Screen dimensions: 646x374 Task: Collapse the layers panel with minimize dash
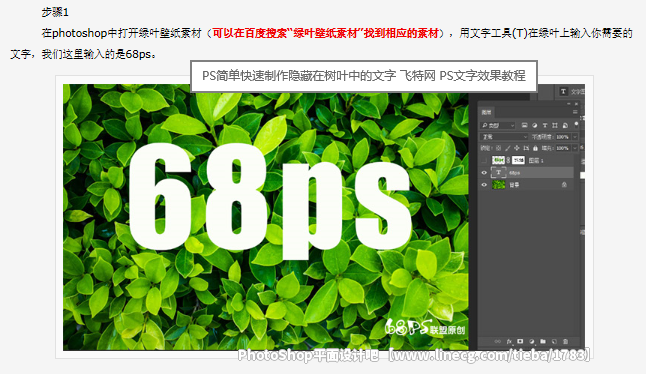tap(569, 104)
